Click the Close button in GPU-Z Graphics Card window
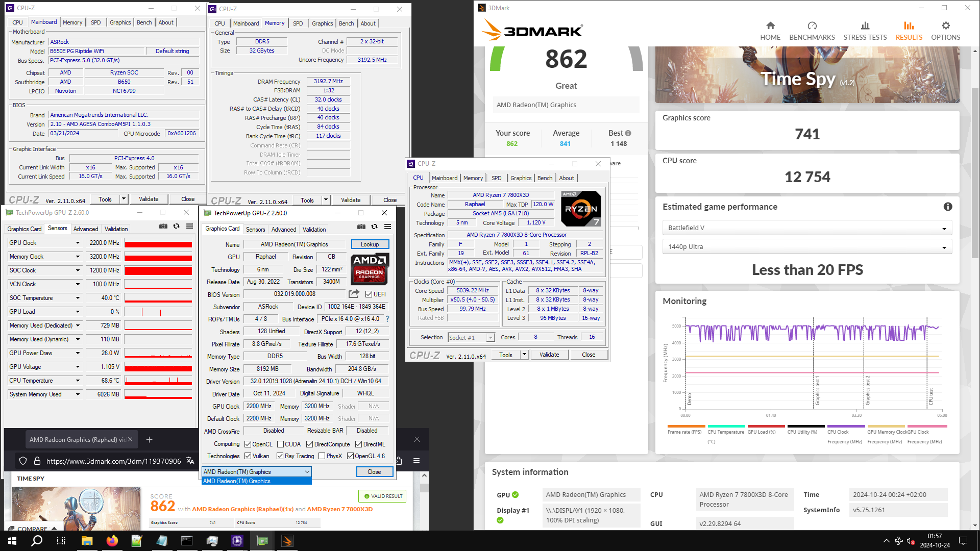This screenshot has height=551, width=980. click(374, 472)
